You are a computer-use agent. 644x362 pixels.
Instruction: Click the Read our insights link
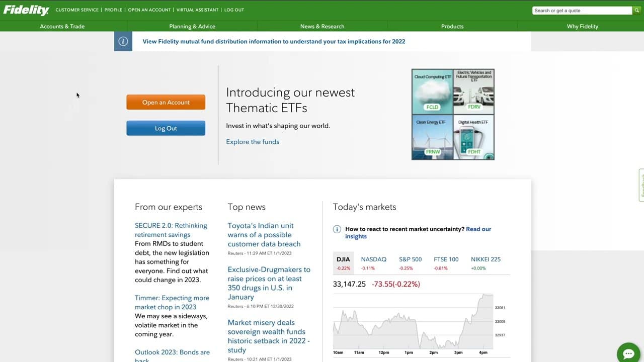click(x=478, y=229)
